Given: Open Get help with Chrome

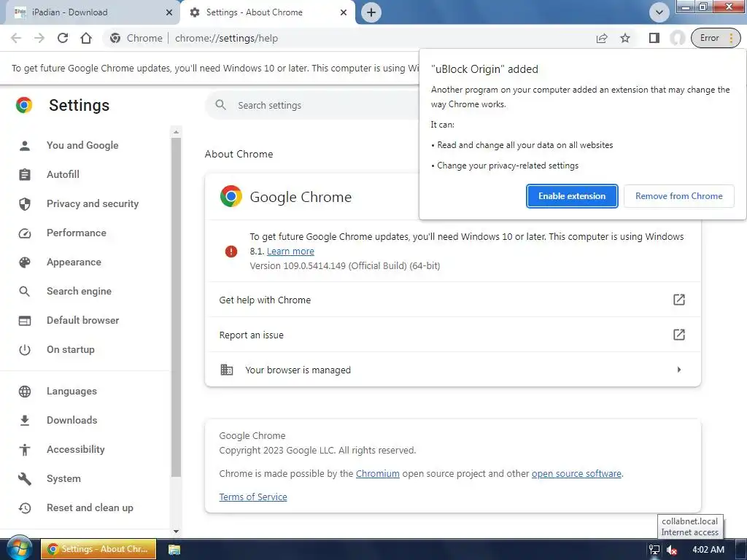Looking at the screenshot, I should (452, 300).
